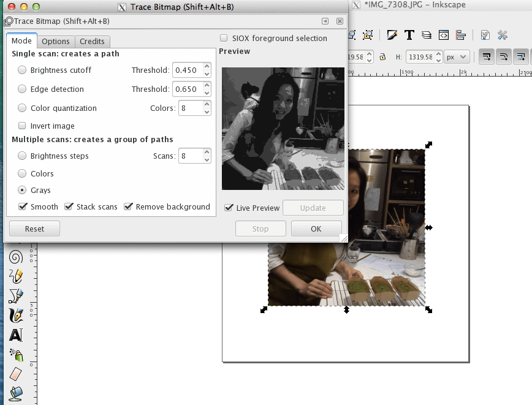
Task: Select Edge detection radio button
Action: click(x=22, y=89)
